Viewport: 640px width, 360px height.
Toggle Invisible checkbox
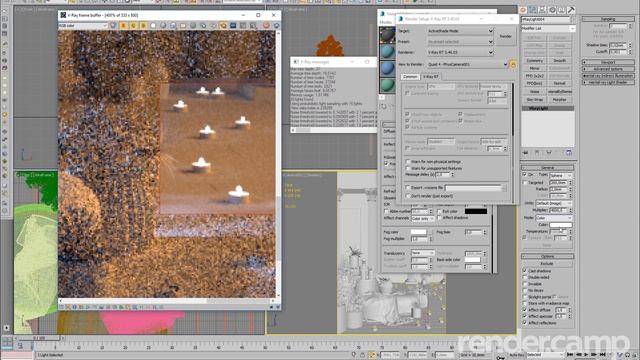[x=525, y=284]
